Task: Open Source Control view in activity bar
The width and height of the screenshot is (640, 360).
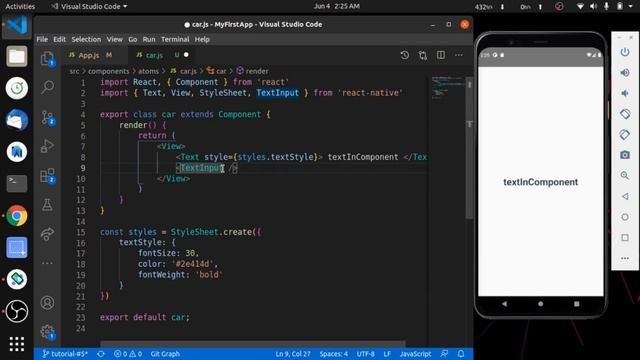Action: (47, 118)
